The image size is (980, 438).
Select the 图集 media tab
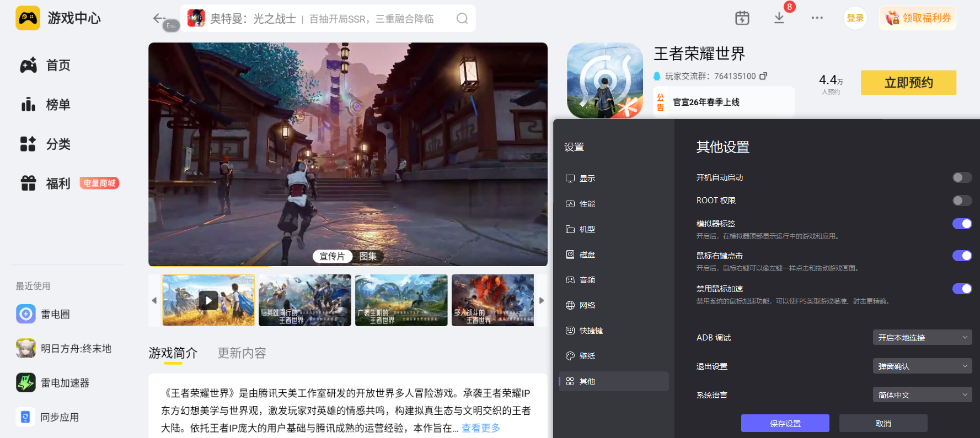tap(368, 256)
